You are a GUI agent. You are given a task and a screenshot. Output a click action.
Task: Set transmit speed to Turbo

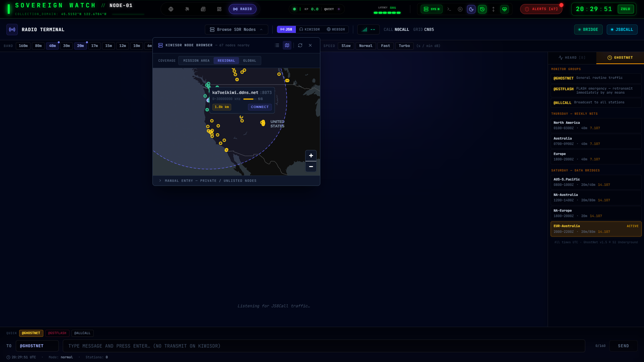pyautogui.click(x=404, y=46)
